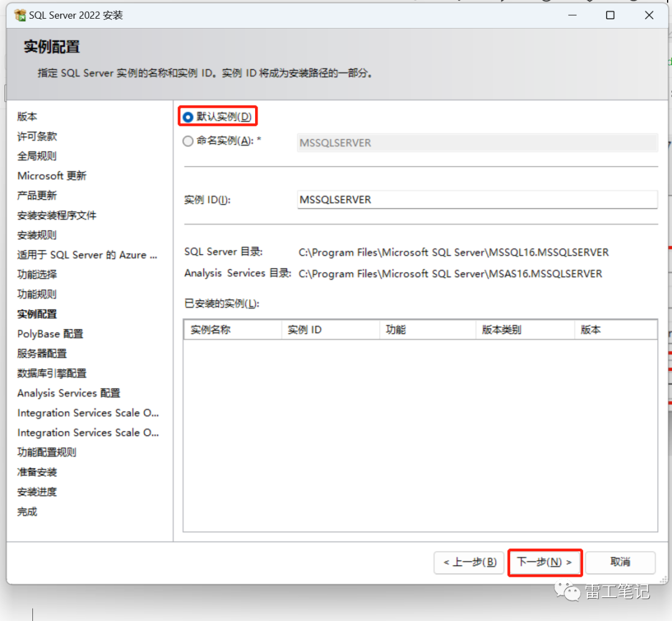Click the 已安装的实例(L) label
The image size is (672, 621).
coord(222,304)
